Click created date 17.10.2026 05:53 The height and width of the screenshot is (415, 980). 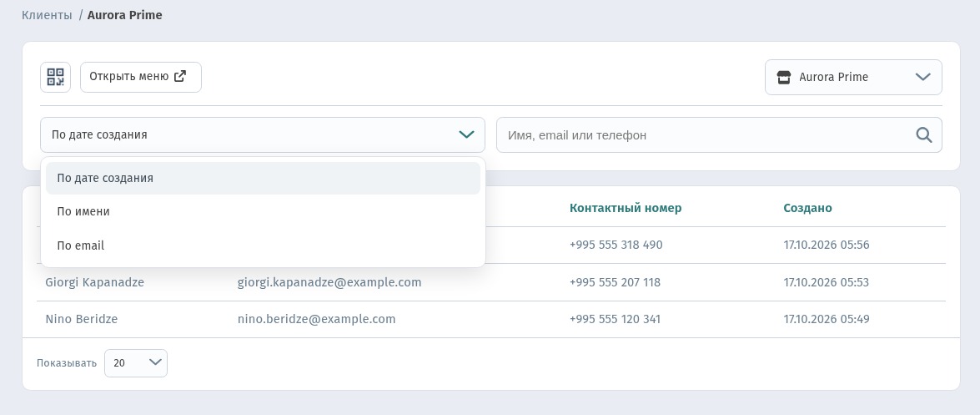pos(827,282)
